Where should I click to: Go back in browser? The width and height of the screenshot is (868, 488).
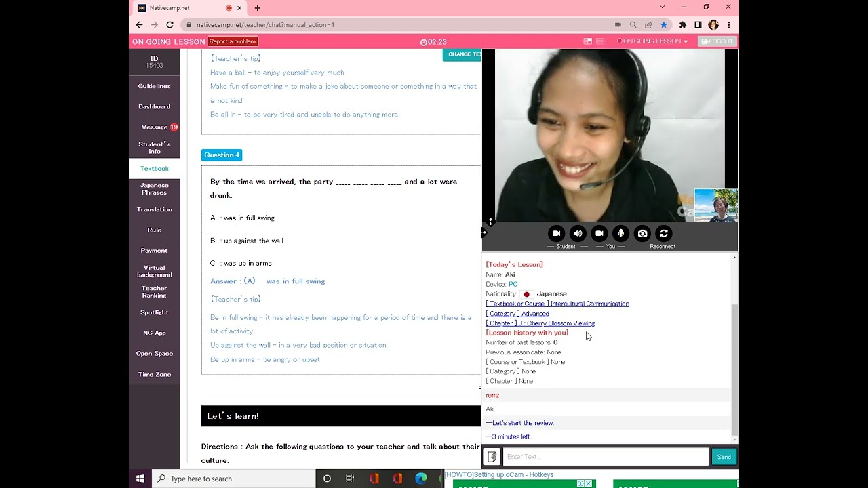coord(139,25)
